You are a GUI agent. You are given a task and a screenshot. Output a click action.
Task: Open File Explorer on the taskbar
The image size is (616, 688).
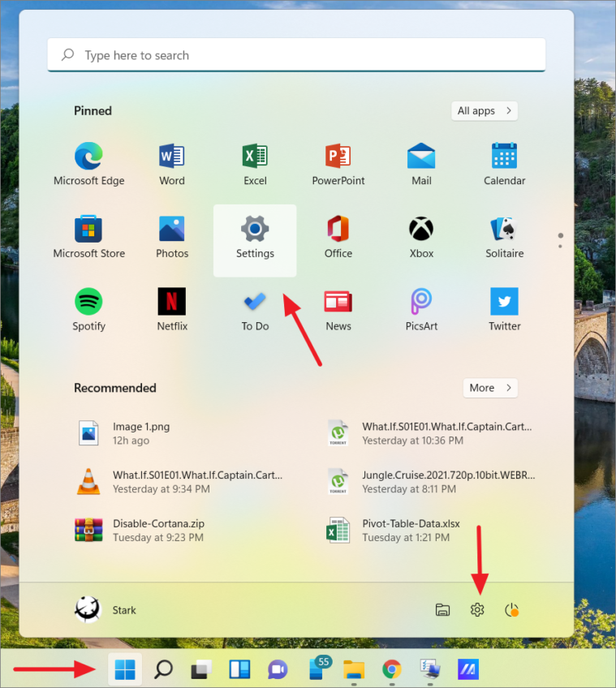pyautogui.click(x=354, y=669)
